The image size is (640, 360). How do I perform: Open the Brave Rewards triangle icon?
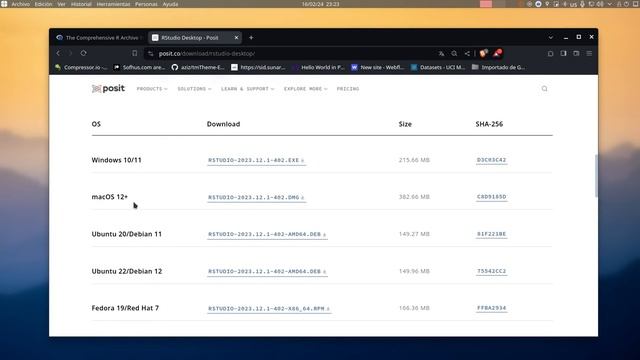click(x=497, y=53)
